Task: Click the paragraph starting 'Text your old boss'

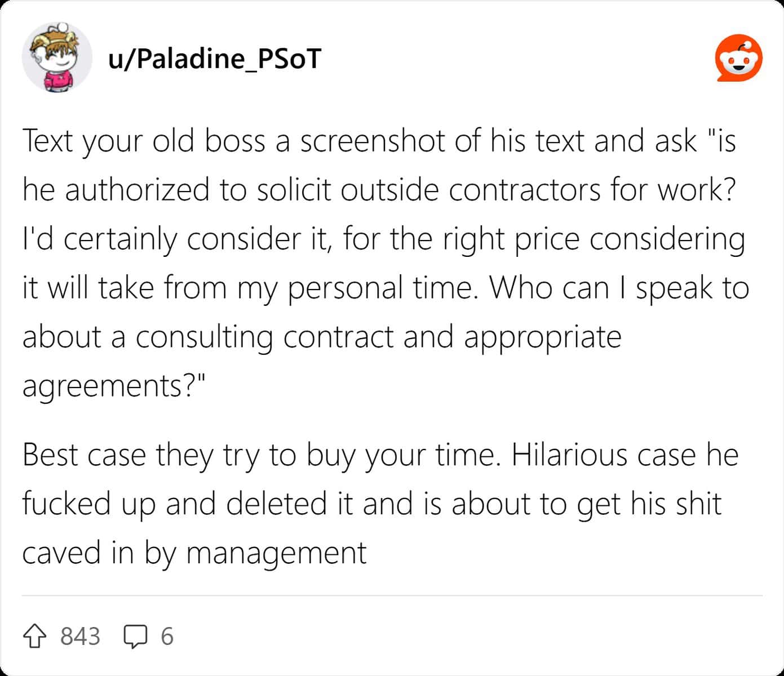Action: [x=386, y=263]
